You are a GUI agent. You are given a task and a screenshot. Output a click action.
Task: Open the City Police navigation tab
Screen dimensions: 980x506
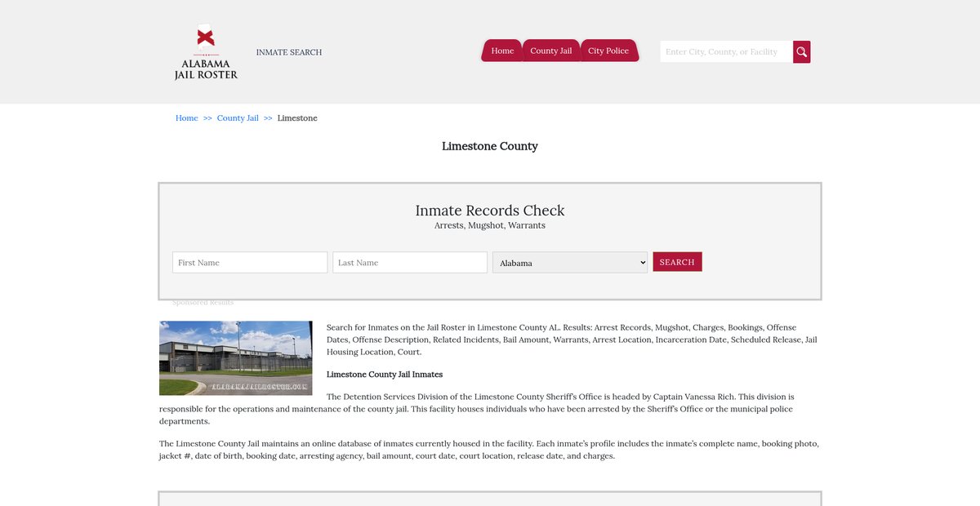point(608,51)
